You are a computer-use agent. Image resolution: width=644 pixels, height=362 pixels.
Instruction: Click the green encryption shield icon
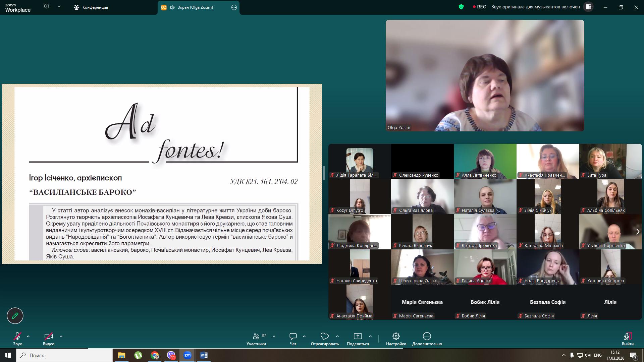click(461, 7)
